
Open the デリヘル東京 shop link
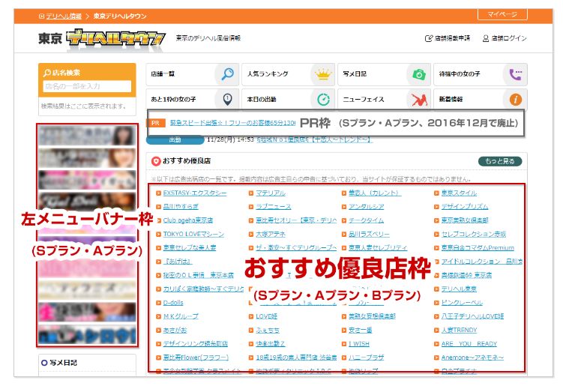(459, 289)
